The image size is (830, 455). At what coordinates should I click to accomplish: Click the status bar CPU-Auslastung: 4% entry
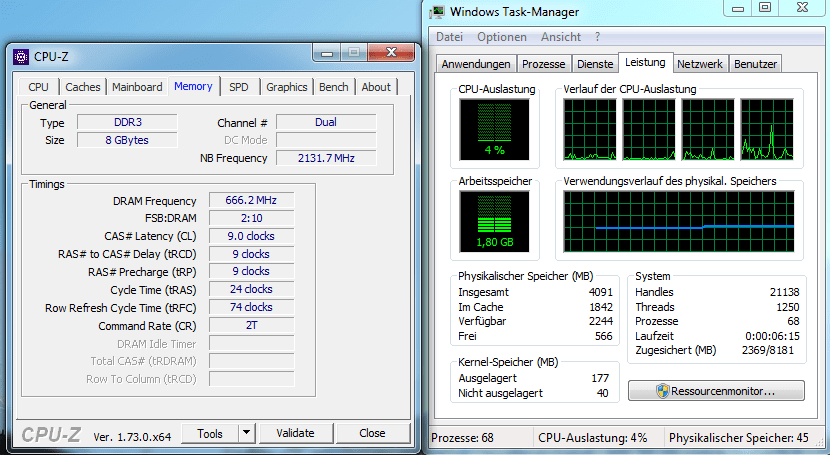pos(593,438)
